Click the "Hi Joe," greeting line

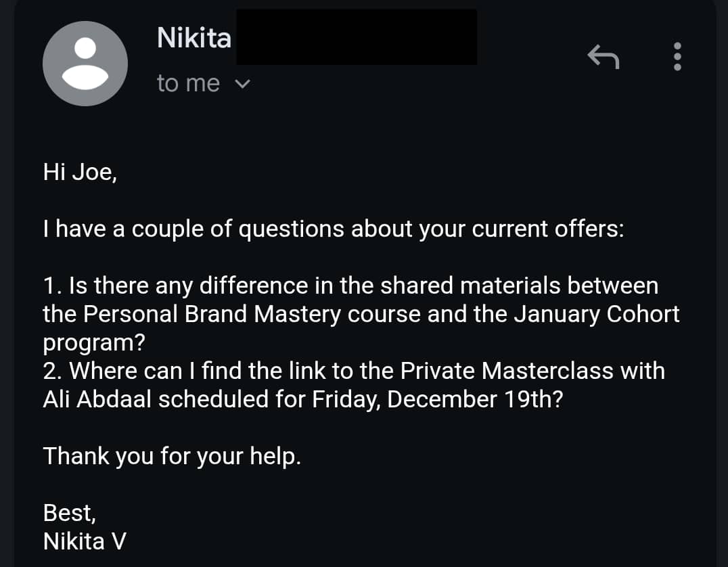click(x=80, y=172)
